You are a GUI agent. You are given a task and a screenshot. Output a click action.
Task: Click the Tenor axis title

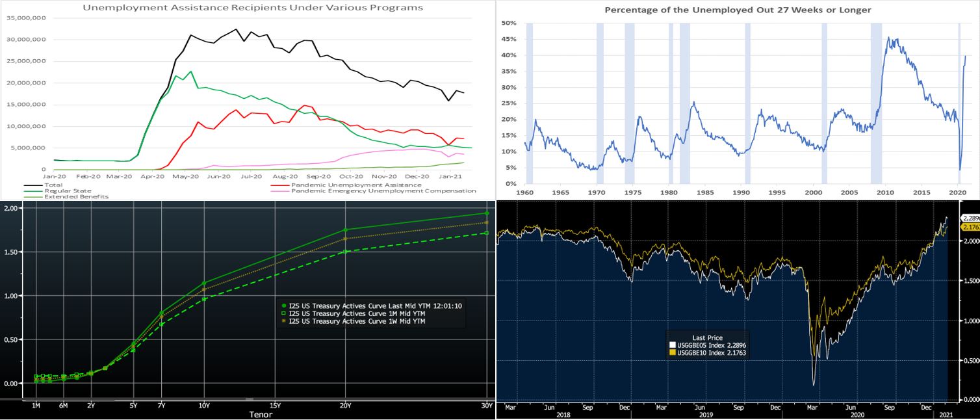261,414
